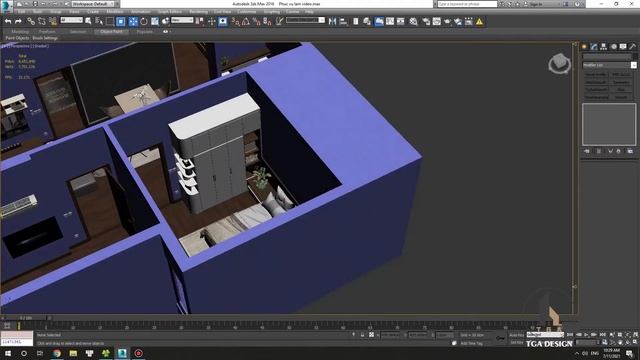Image resolution: width=640 pixels, height=360 pixels.
Task: Click the yellow warning triangle icon
Action: coord(480,21)
